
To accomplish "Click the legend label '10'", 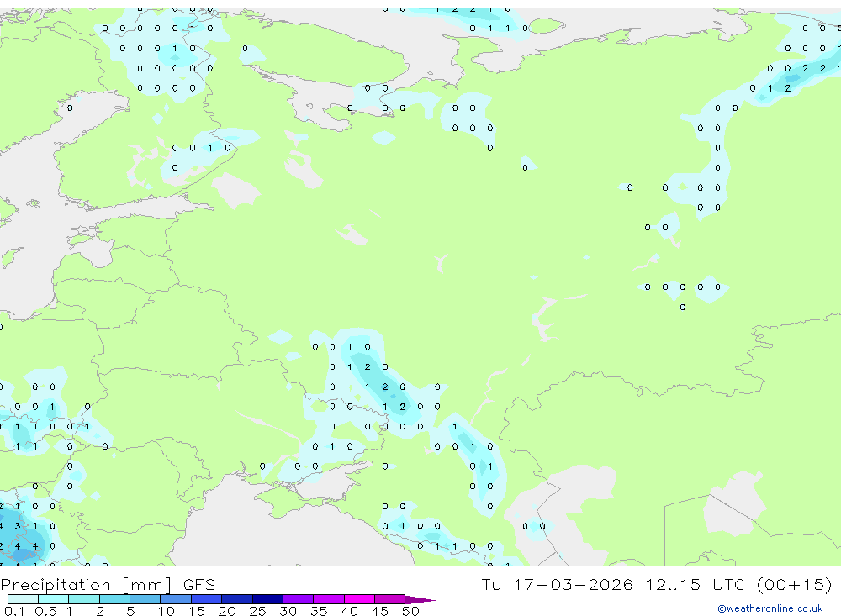I will (x=167, y=611).
